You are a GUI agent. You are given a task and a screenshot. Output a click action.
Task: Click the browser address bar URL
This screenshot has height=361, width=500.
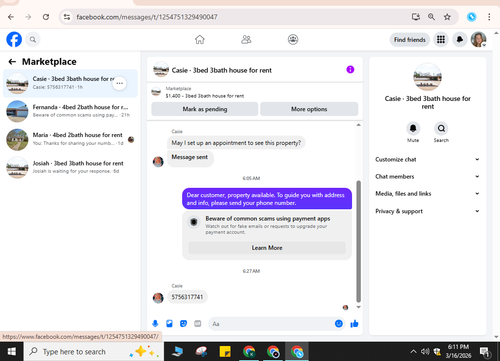pyautogui.click(x=147, y=17)
